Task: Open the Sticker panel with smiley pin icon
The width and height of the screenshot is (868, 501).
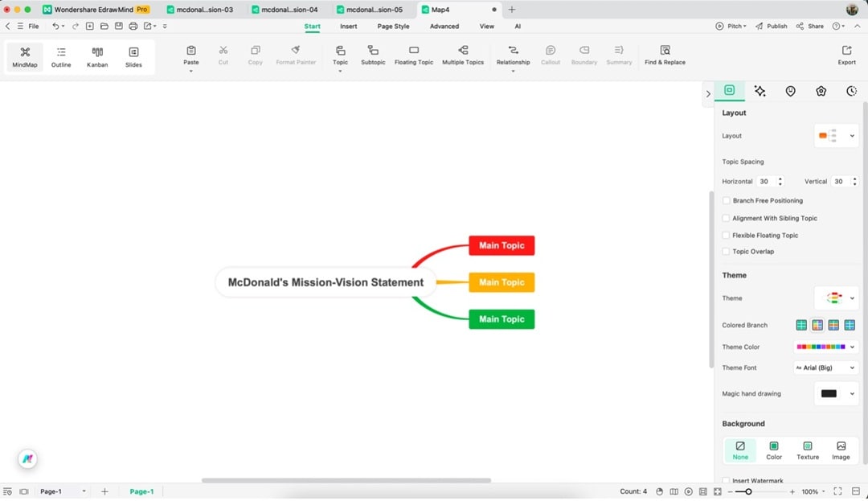Action: [x=790, y=91]
